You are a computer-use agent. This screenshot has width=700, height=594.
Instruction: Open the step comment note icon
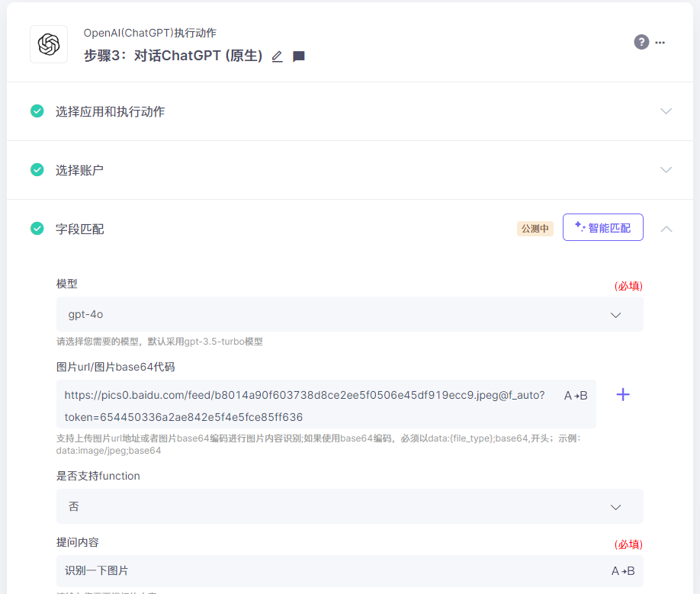[299, 56]
